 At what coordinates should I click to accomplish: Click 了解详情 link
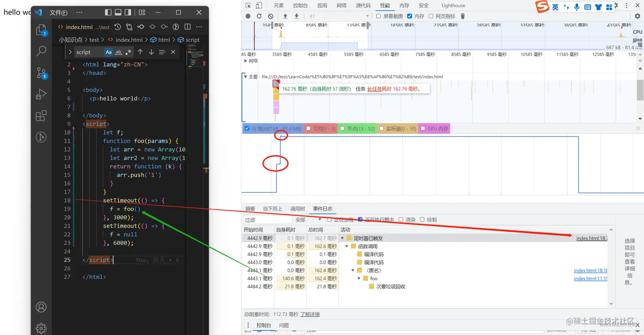tap(310, 314)
